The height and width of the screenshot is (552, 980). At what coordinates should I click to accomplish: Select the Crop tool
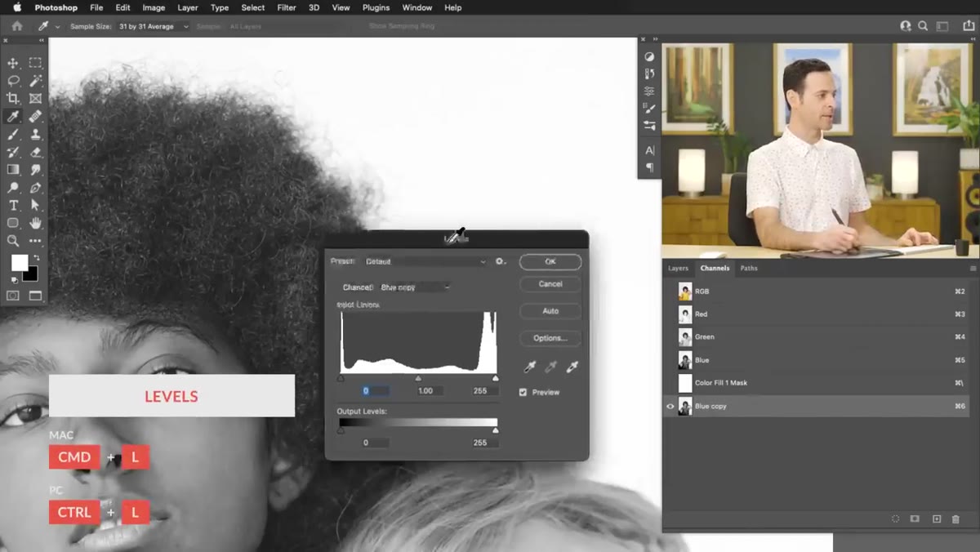(x=13, y=99)
